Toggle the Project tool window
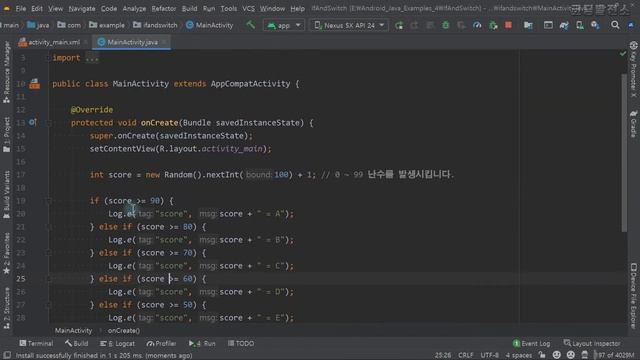This screenshot has width=640, height=360. [6, 135]
